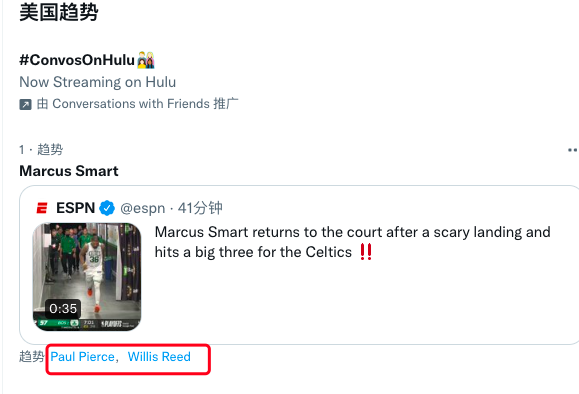Open the ESPN tweet text about the Celtics
The width and height of the screenshot is (579, 394).
(353, 242)
